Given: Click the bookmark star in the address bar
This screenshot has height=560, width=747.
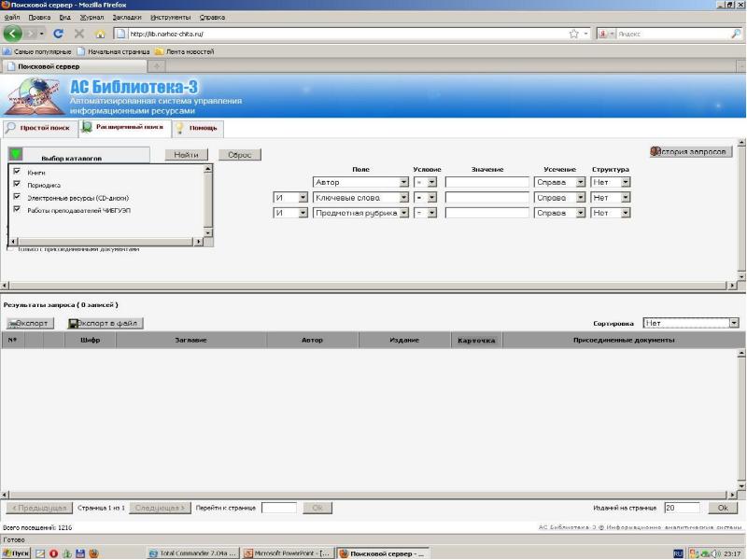Looking at the screenshot, I should pos(573,34).
